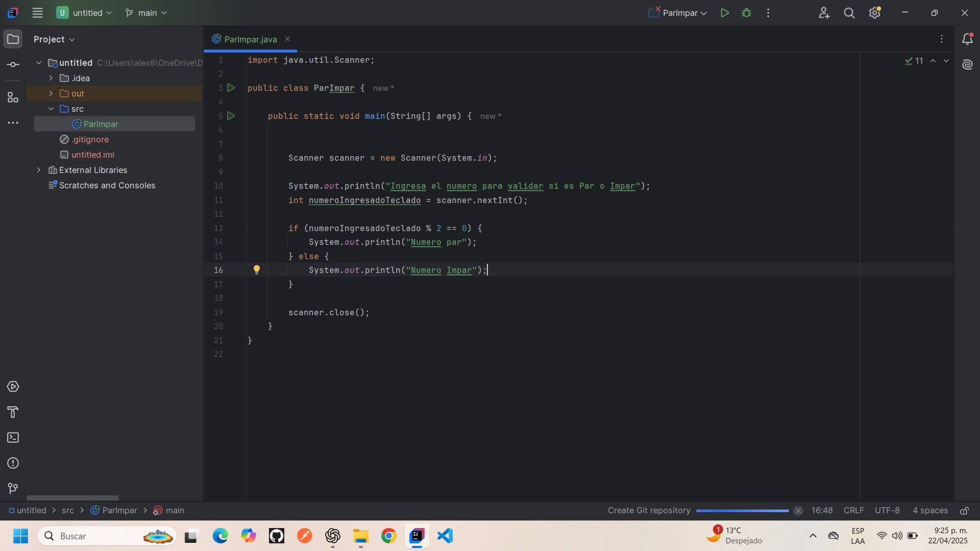This screenshot has width=980, height=551.
Task: Open Code With Me user icon
Action: pyautogui.click(x=824, y=13)
